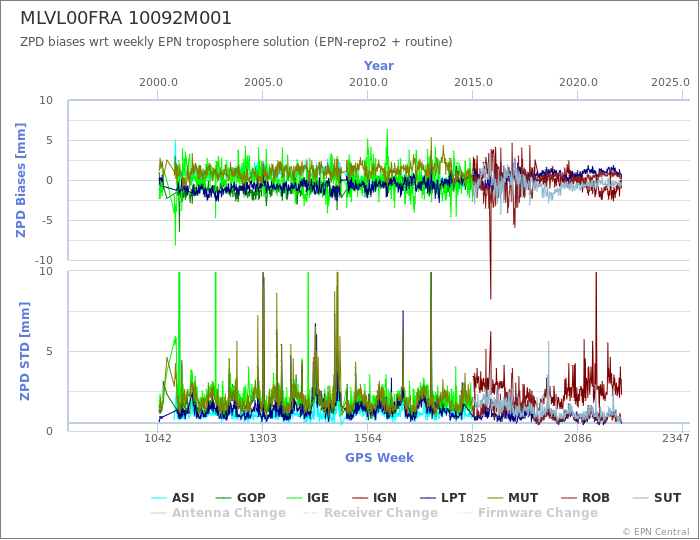The height and width of the screenshot is (540, 700).
Task: Show Antenna Change markers via legend
Action: tap(218, 513)
